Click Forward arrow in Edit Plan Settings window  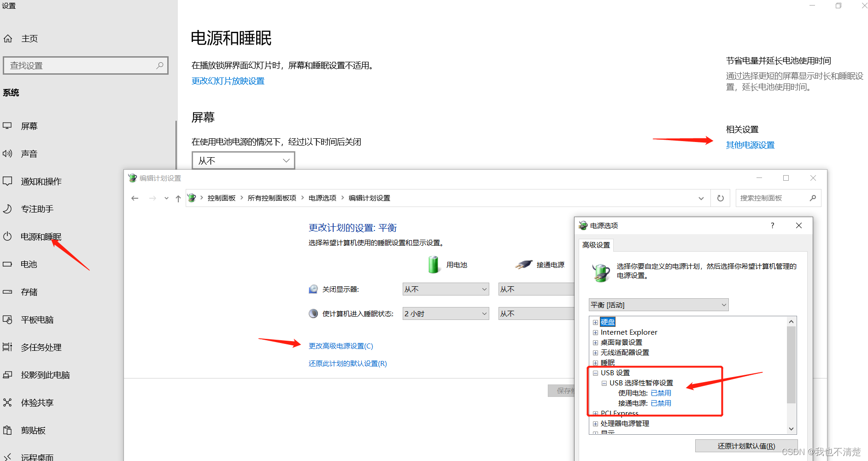pyautogui.click(x=152, y=198)
